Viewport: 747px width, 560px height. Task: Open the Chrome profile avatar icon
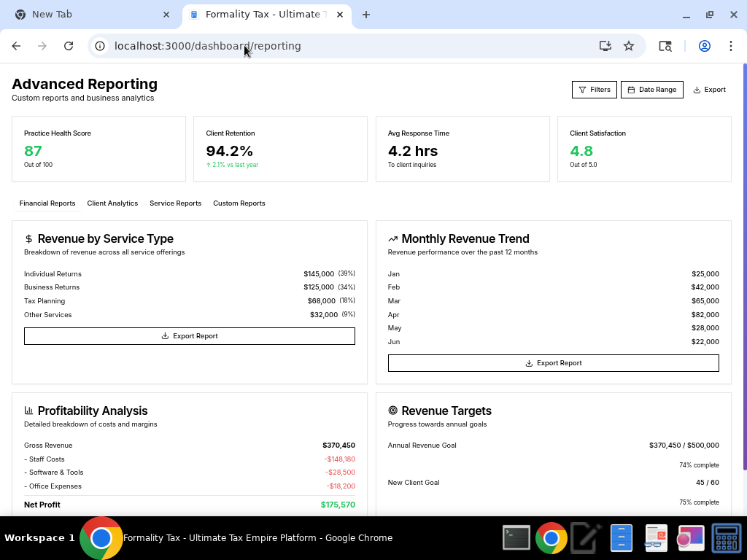tap(704, 46)
